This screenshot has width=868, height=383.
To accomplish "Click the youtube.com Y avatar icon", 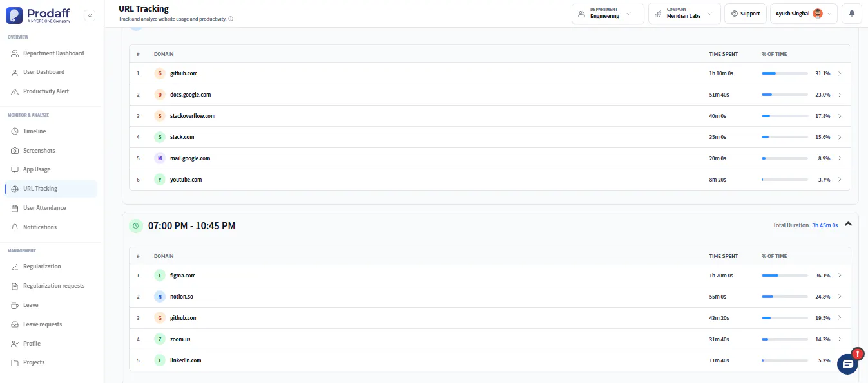I will pos(160,180).
